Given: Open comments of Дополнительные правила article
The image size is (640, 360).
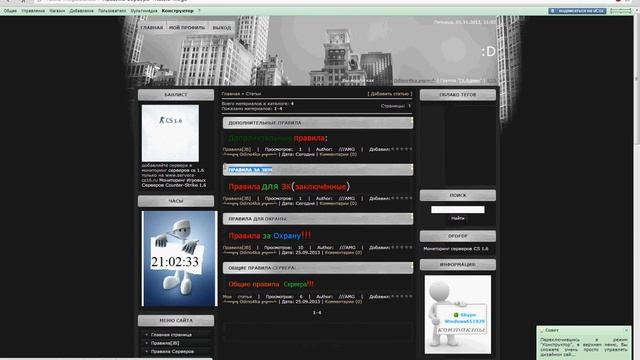Looking at the screenshot, I should (x=338, y=155).
